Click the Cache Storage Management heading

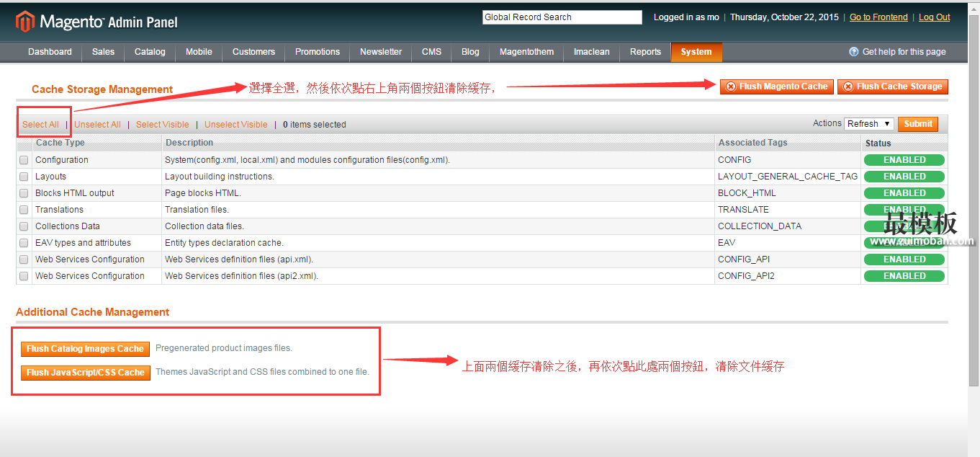(102, 89)
